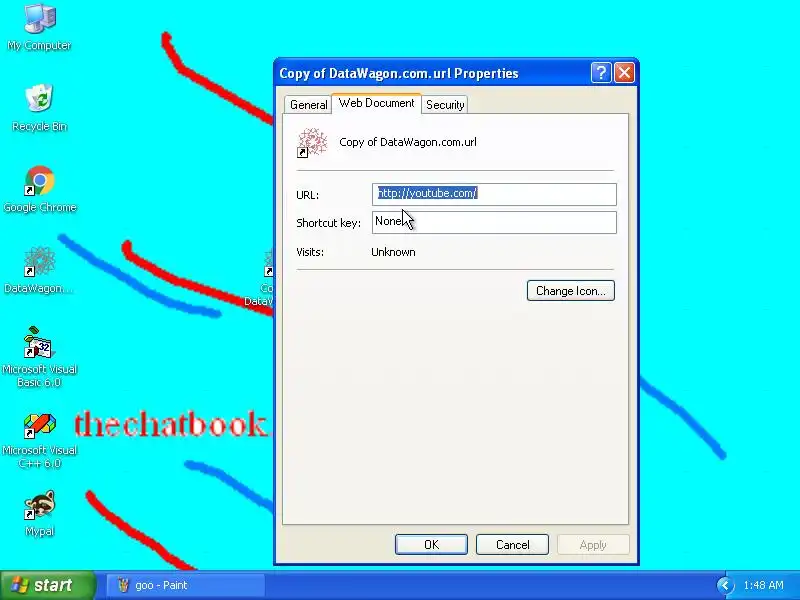Click the 'Copy of DataWagon.com.url' name text
This screenshot has width=800, height=600.
pos(408,142)
